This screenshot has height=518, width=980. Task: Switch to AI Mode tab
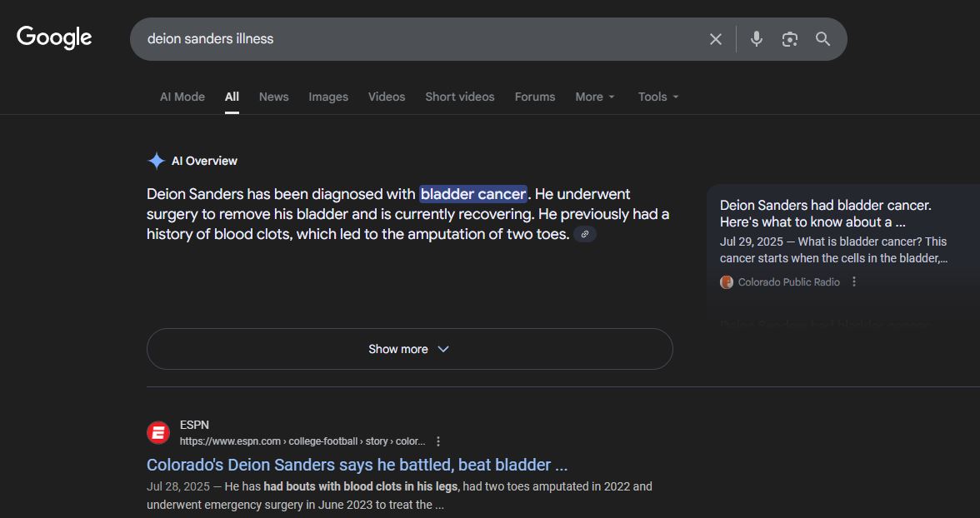[182, 97]
